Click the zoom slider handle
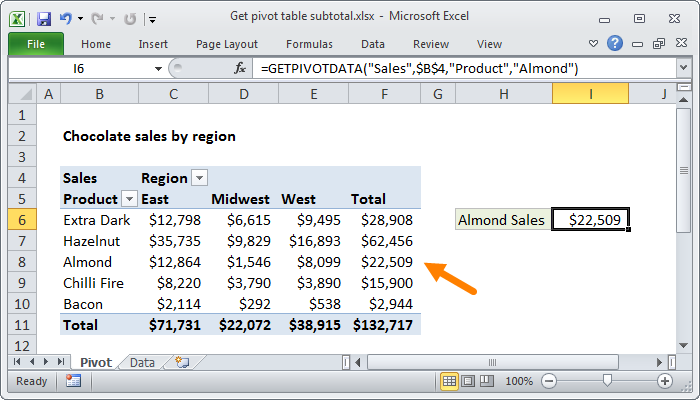 coord(606,381)
